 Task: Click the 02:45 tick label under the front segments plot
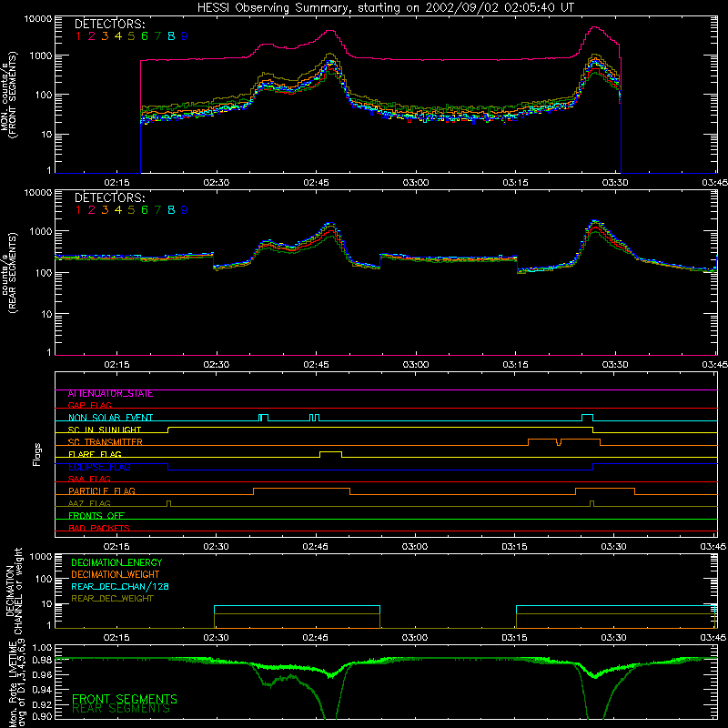(x=316, y=183)
